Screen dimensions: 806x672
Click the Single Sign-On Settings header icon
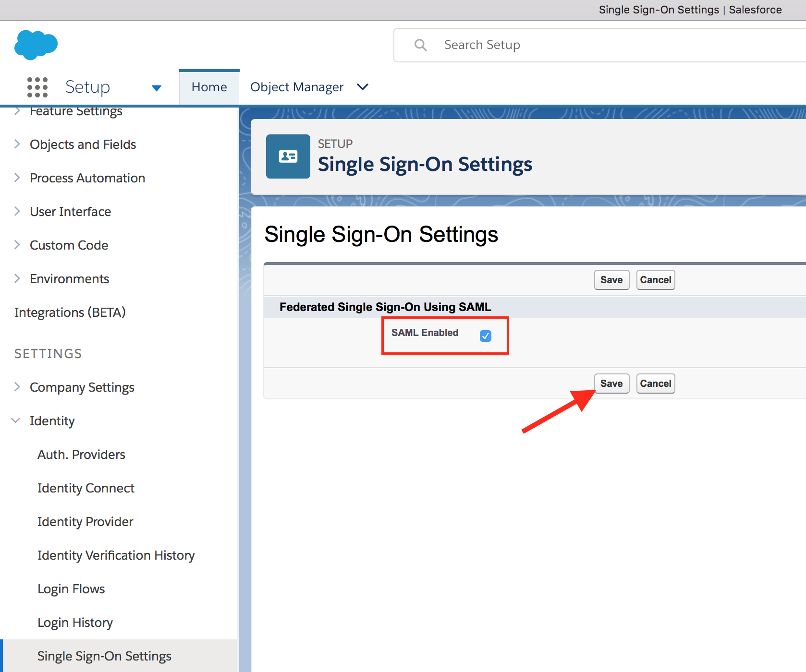tap(288, 156)
